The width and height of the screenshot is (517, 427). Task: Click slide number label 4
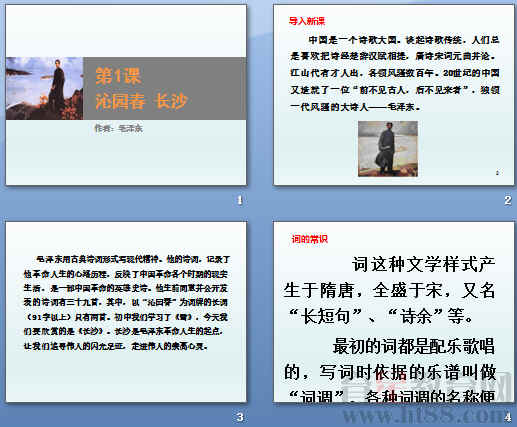pos(507,417)
